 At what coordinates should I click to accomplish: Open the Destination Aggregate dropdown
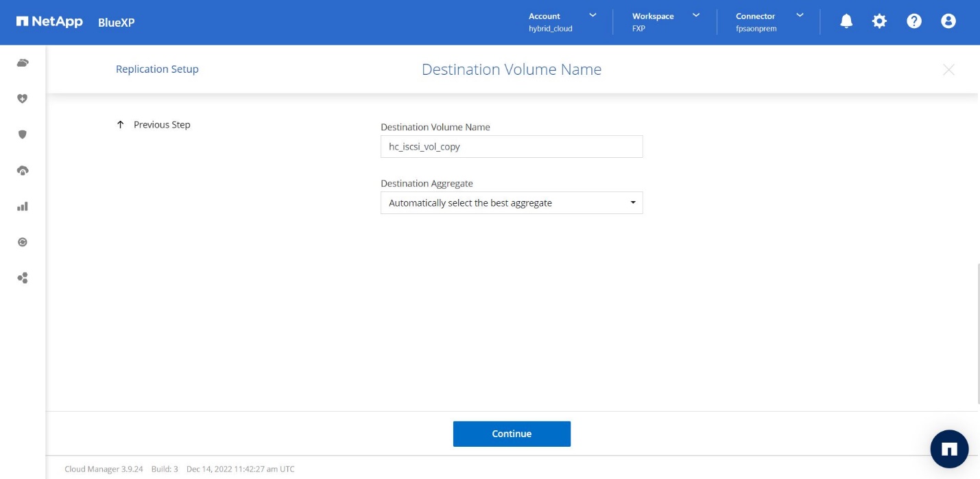tap(512, 203)
